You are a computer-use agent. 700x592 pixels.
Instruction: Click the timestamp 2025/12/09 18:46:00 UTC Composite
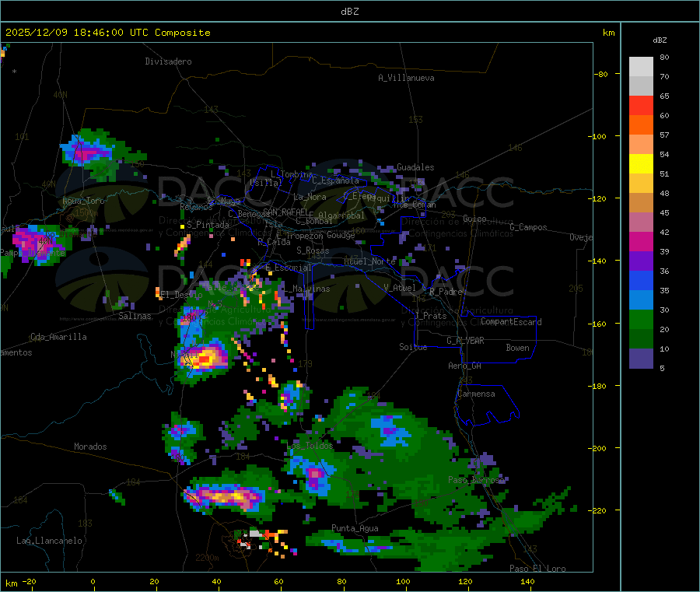pos(107,33)
